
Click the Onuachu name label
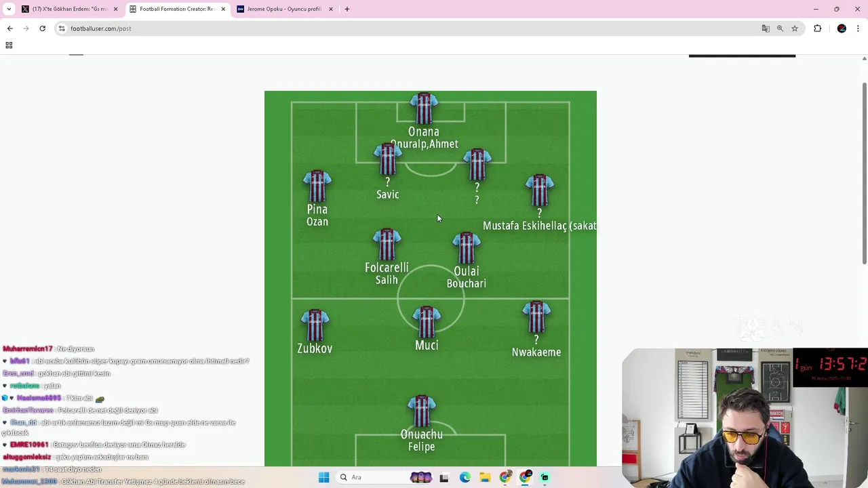tap(422, 434)
